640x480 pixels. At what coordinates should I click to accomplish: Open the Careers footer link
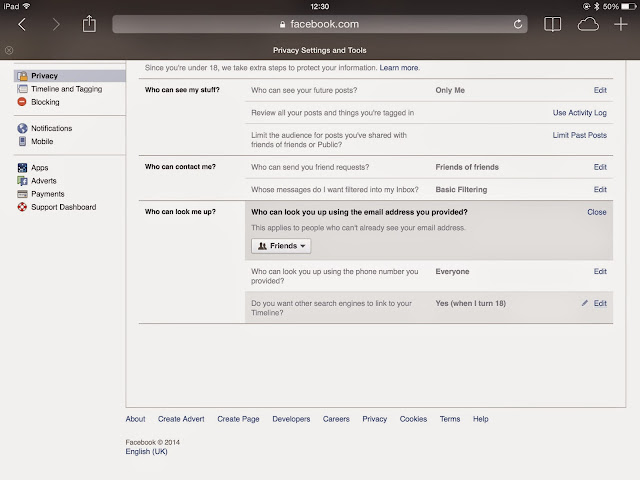[x=336, y=419]
